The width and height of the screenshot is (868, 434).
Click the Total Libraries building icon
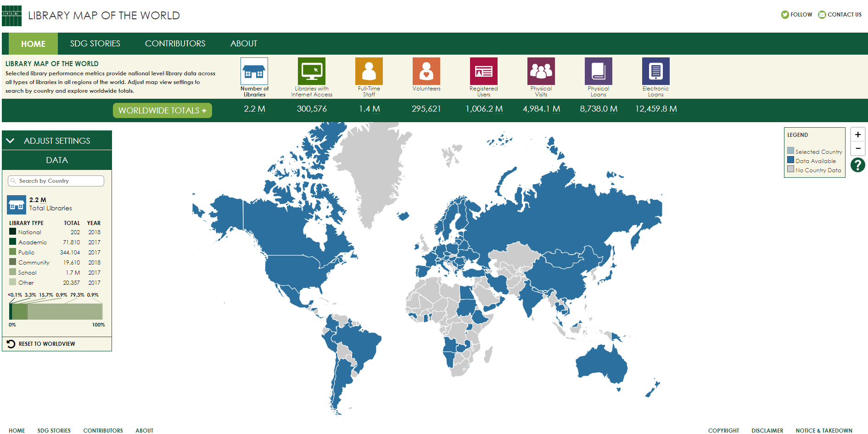click(x=17, y=205)
